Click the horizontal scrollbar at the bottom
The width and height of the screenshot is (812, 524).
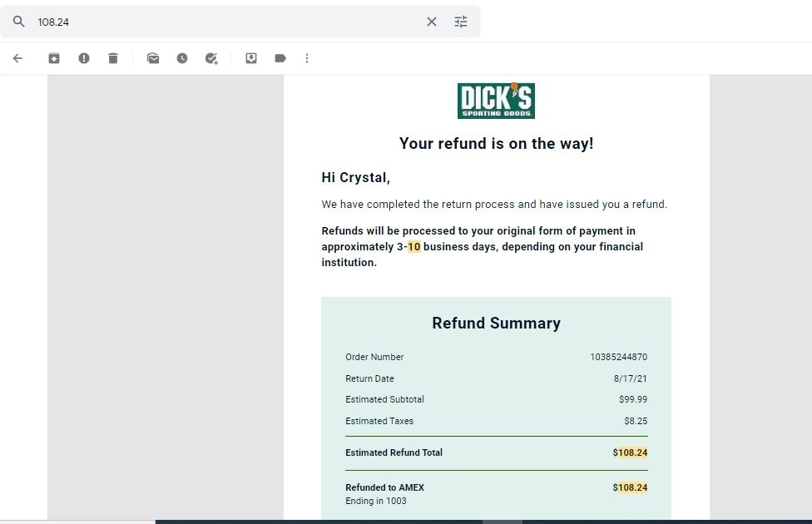click(x=483, y=522)
